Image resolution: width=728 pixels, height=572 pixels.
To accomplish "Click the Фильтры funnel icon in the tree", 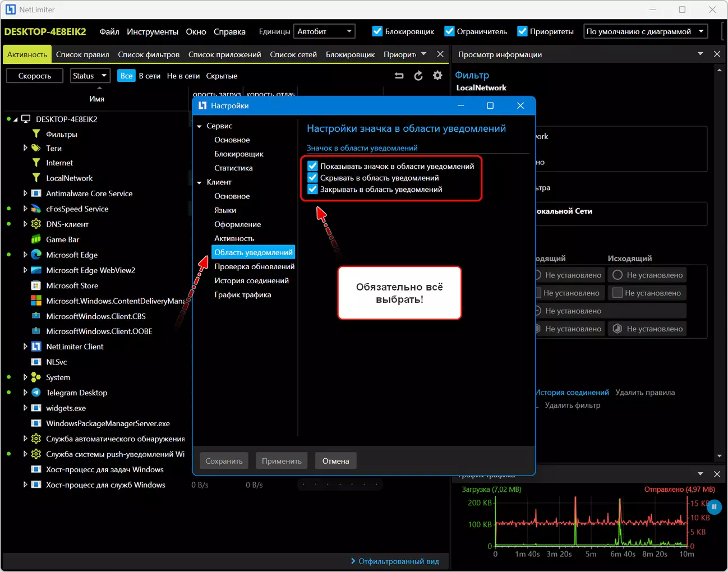I will click(x=36, y=134).
